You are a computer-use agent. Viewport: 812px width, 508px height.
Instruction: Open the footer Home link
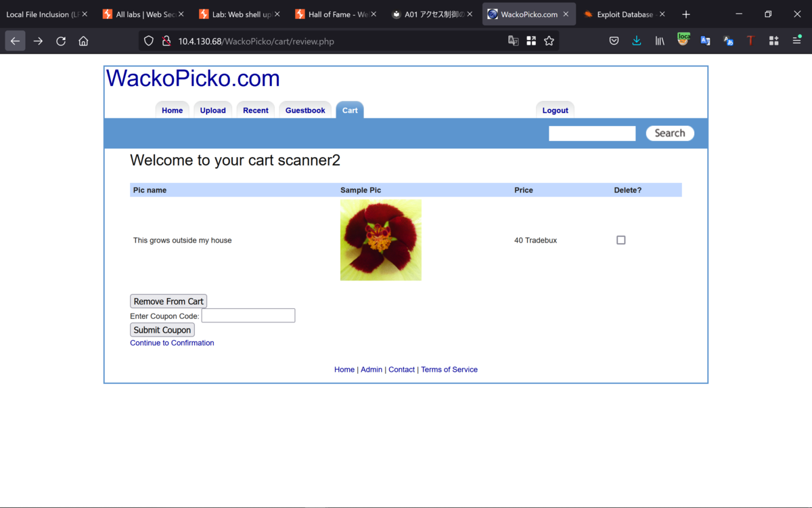(344, 370)
